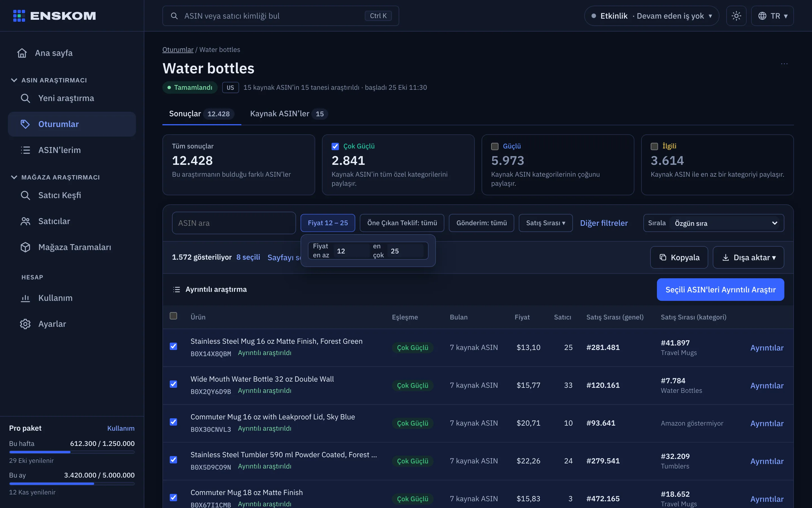The image size is (812, 508).
Task: Select the Sonuçlar tab
Action: (202, 114)
